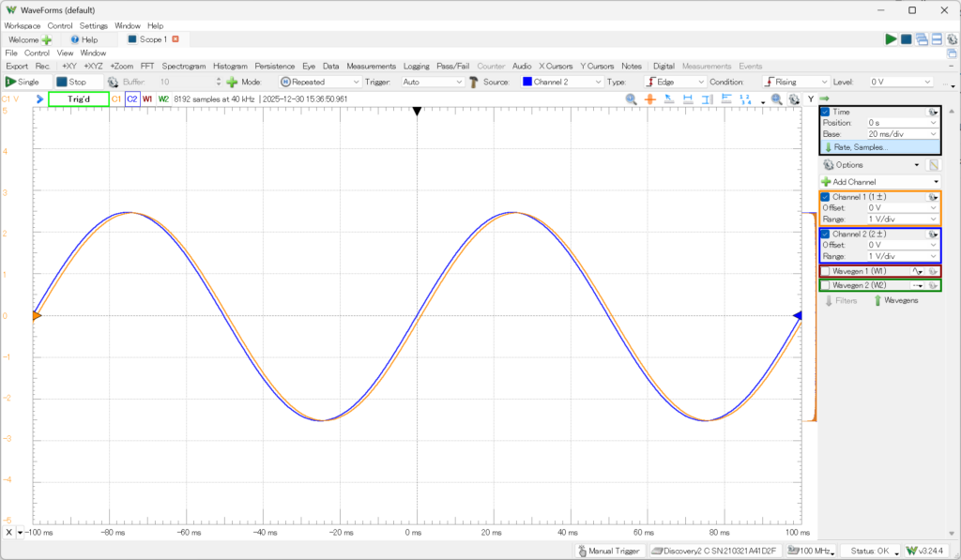
Task: Uncheck the Channel 1 checkbox
Action: 826,197
